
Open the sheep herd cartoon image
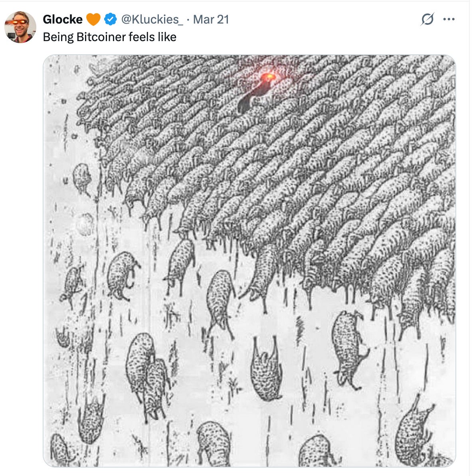pyautogui.click(x=249, y=261)
